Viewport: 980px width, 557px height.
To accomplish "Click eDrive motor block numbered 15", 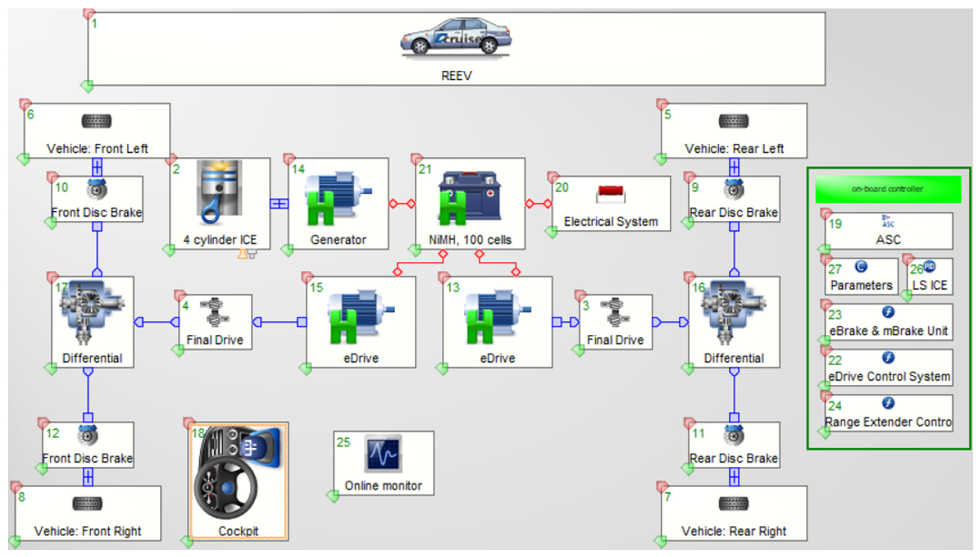I will pos(361,317).
